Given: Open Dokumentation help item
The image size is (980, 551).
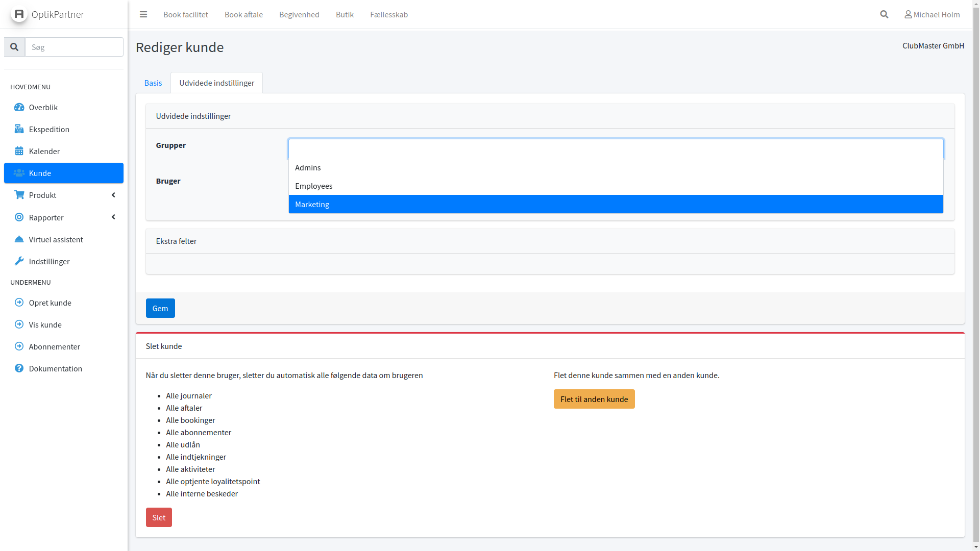Looking at the screenshot, I should [x=55, y=368].
